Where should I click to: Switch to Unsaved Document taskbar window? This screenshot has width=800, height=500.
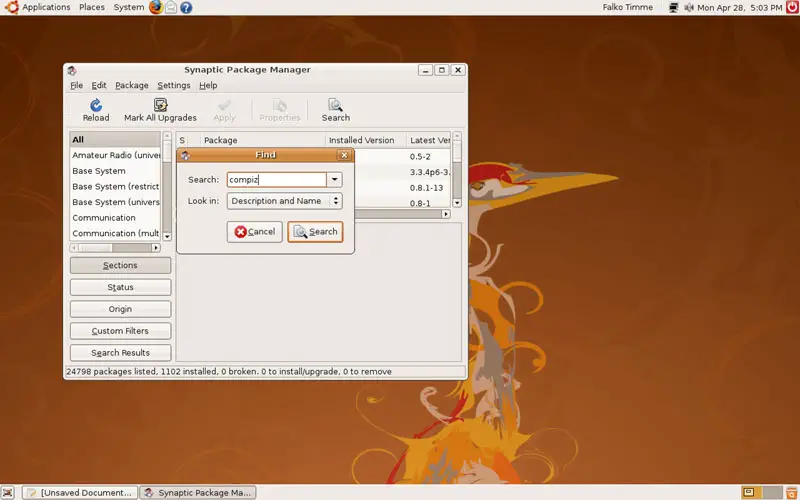80,492
